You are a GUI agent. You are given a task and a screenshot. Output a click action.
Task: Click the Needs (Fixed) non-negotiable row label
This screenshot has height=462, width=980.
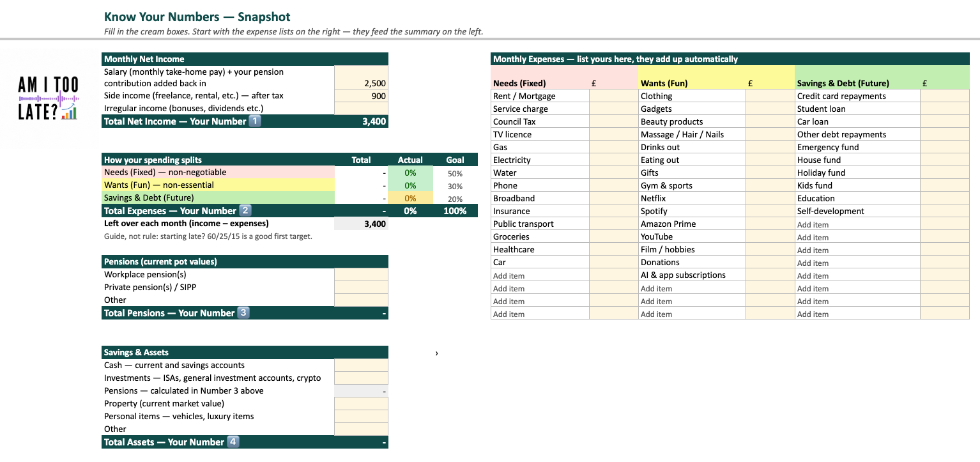click(x=218, y=173)
